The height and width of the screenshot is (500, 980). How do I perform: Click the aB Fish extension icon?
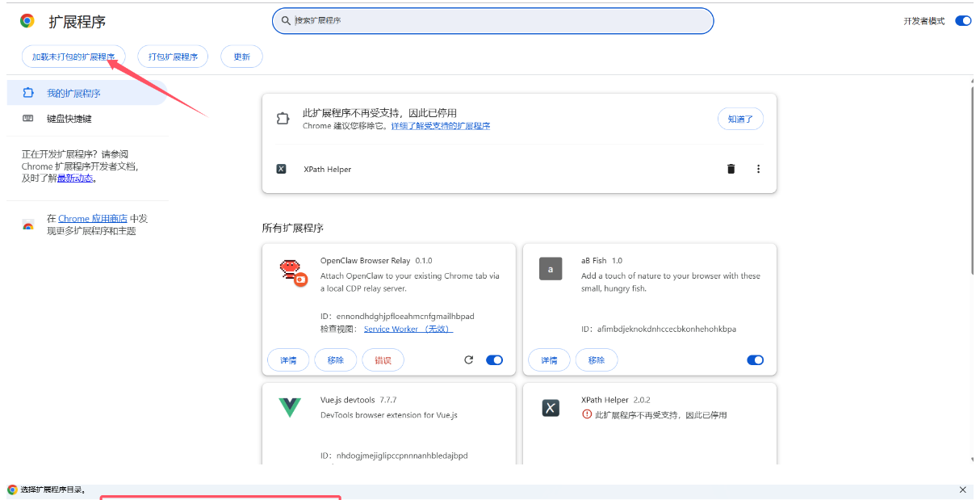pos(551,268)
